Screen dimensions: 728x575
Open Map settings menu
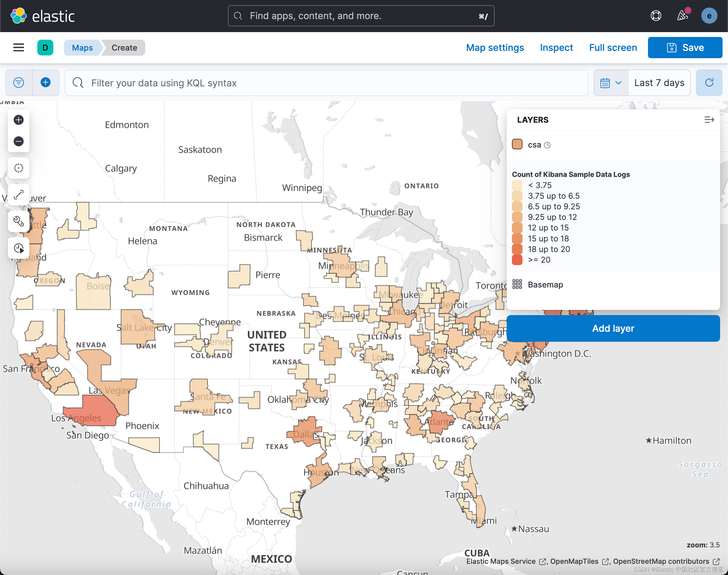pyautogui.click(x=495, y=47)
